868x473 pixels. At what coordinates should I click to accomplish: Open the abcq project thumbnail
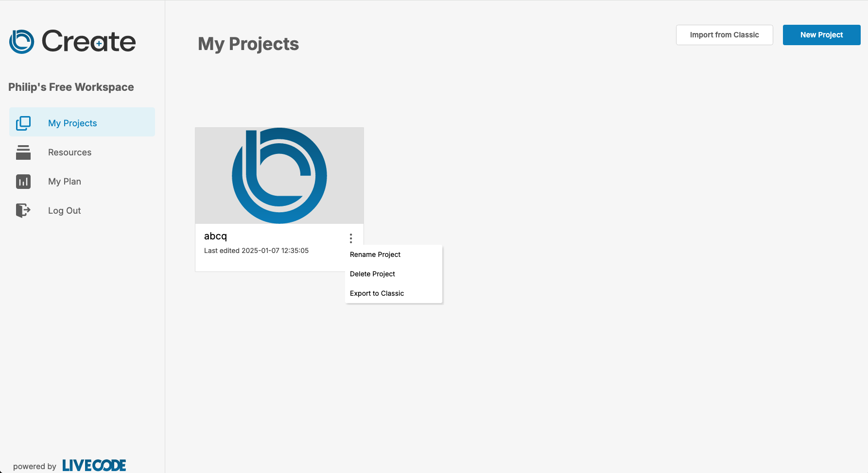pos(279,176)
